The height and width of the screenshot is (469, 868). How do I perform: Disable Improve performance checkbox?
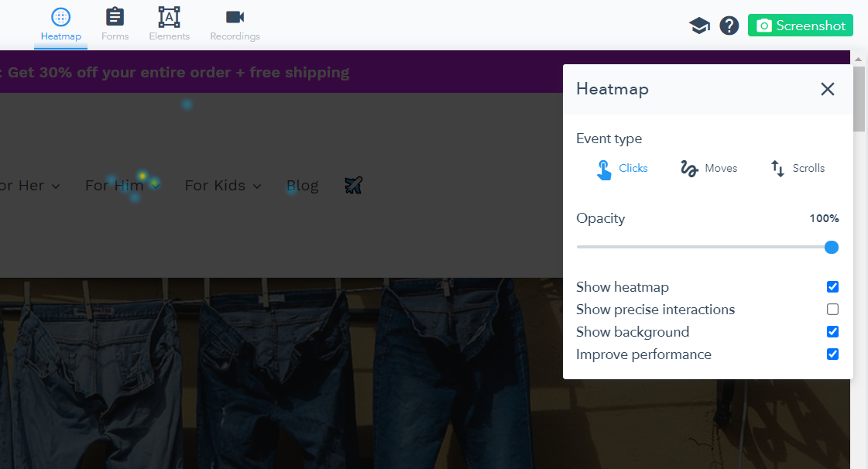pyautogui.click(x=832, y=354)
